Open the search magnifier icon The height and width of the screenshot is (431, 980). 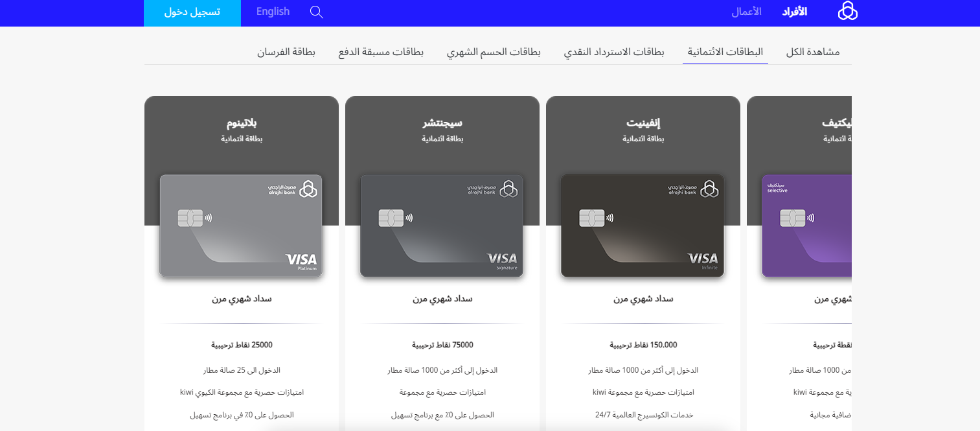pos(316,12)
